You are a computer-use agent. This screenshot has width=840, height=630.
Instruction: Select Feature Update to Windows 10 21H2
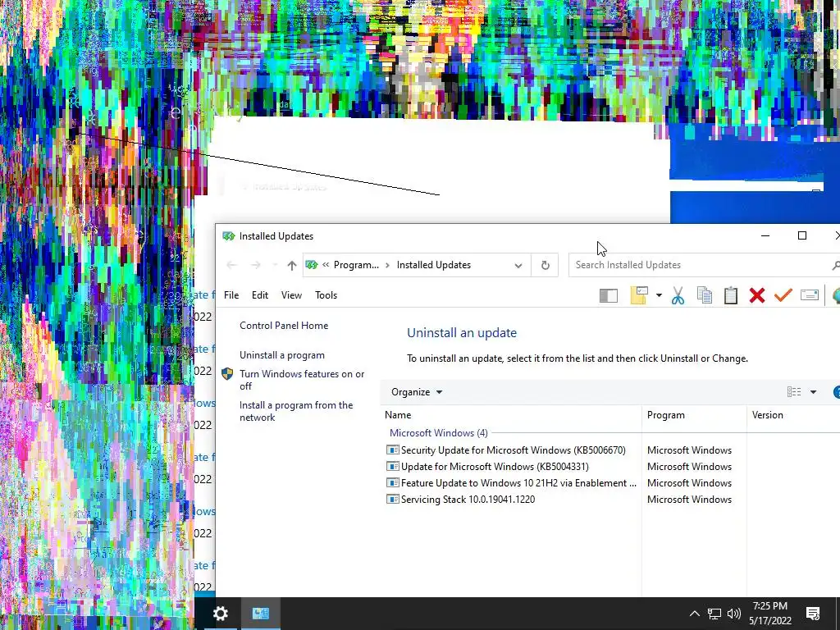coord(612,483)
